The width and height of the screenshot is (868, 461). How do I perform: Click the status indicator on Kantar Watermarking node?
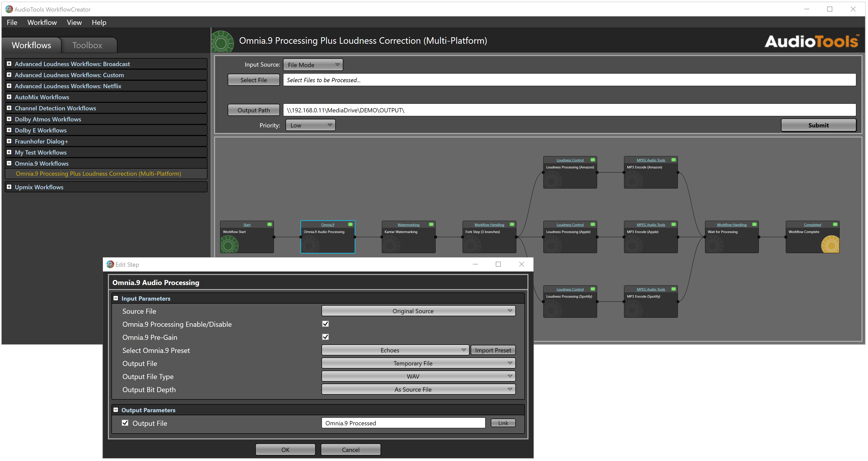coord(431,224)
